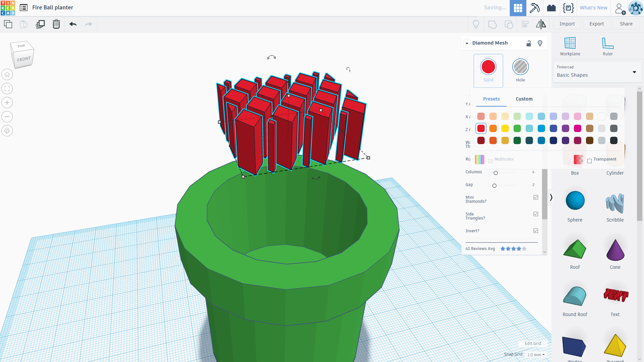Select the Workplane tool
Image resolution: width=644 pixels, height=362 pixels.
(x=570, y=46)
